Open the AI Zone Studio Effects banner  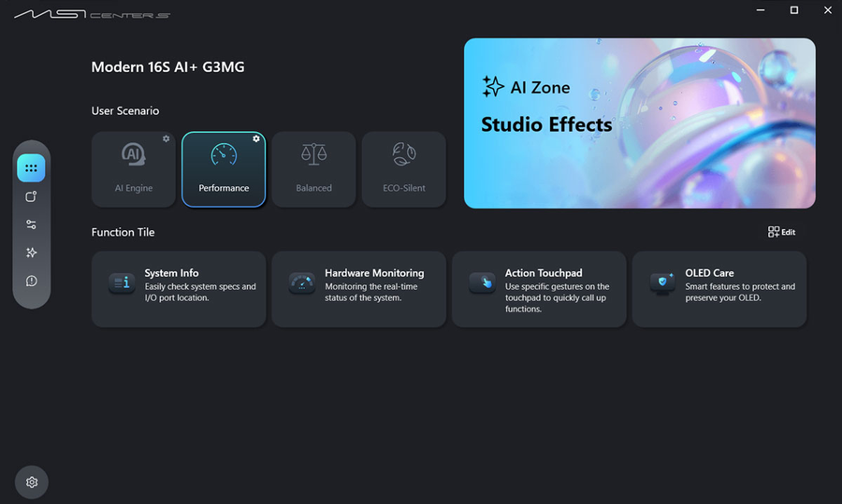(640, 122)
